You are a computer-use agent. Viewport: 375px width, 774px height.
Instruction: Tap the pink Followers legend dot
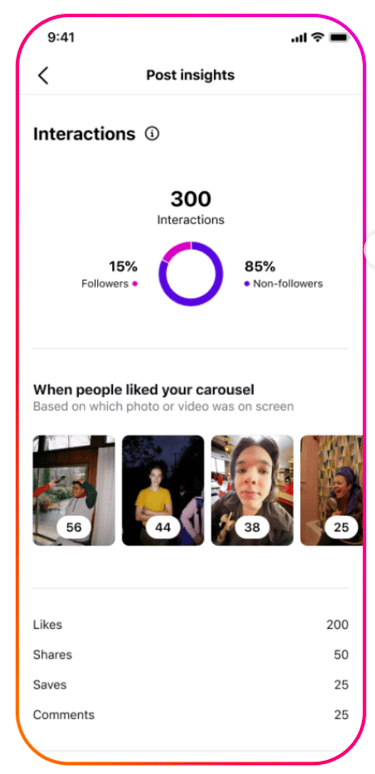click(x=135, y=284)
